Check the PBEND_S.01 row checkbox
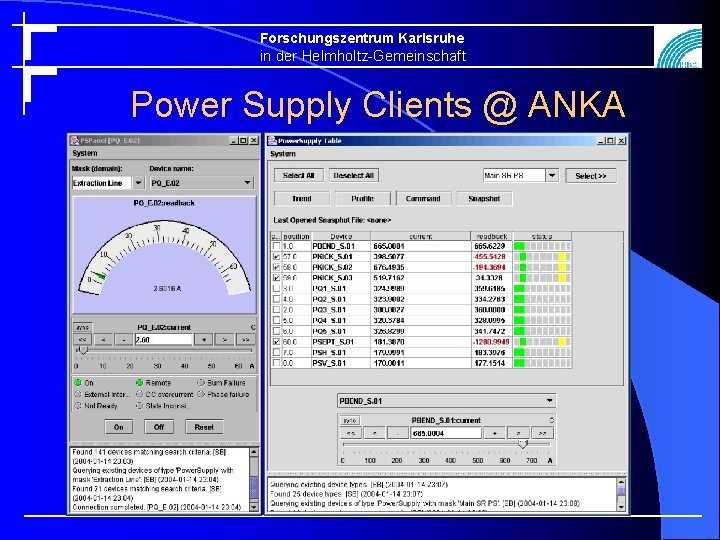720x540 pixels. [276, 246]
